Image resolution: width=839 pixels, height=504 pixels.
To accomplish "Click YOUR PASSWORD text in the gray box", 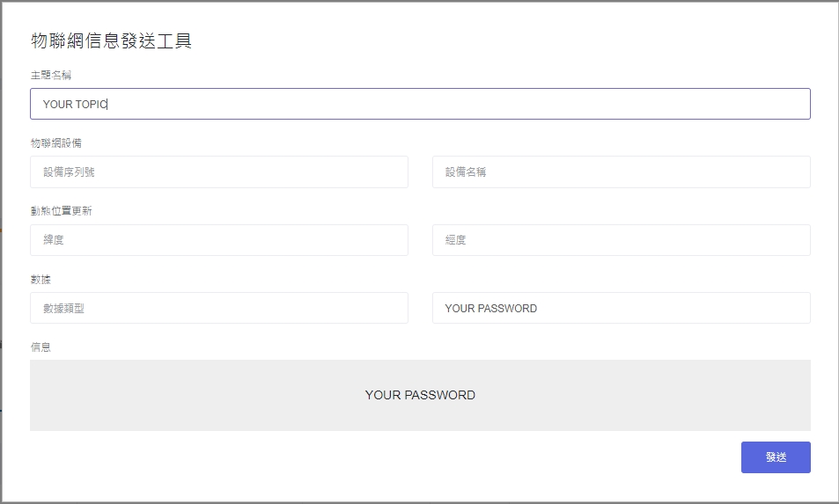I will click(x=420, y=396).
